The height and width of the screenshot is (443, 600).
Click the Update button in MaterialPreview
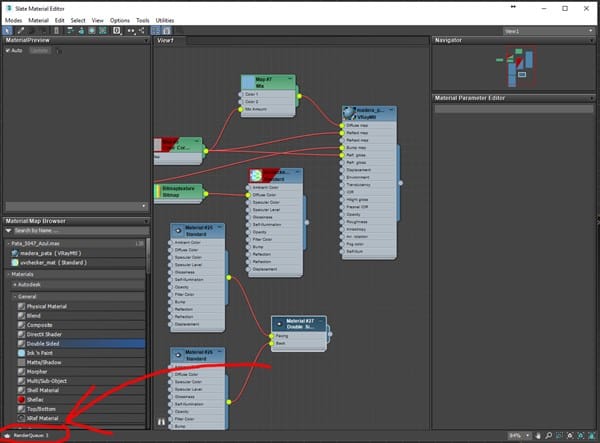click(x=40, y=50)
